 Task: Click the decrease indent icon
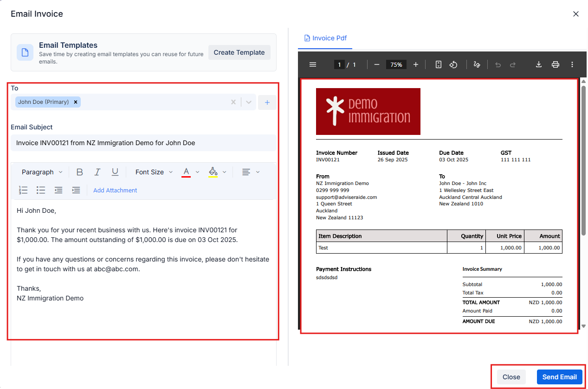[x=58, y=190]
